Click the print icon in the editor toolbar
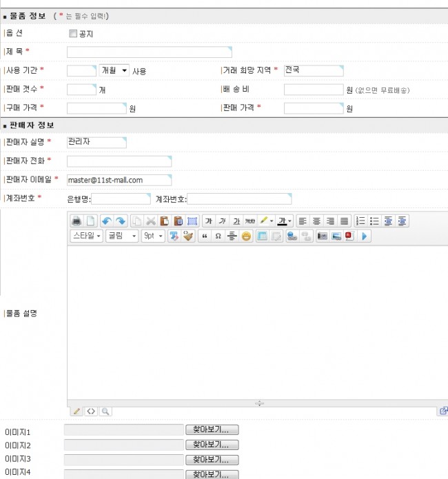 coord(77,221)
